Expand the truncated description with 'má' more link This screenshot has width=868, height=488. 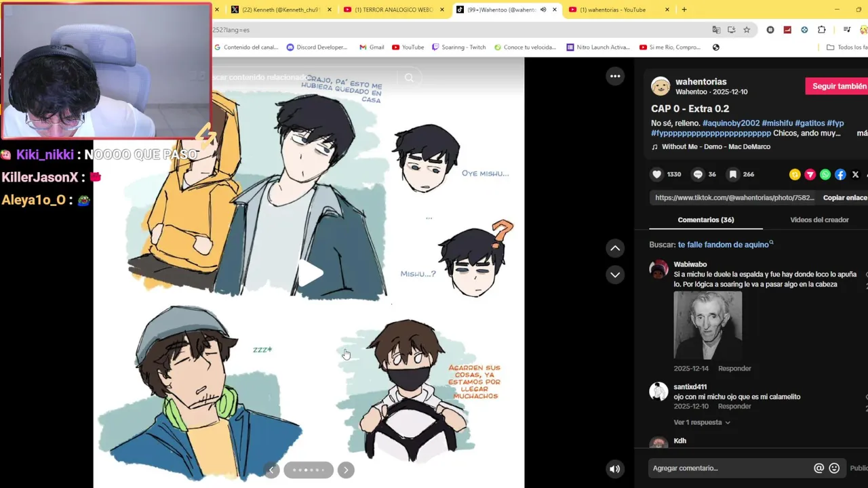pyautogui.click(x=862, y=134)
